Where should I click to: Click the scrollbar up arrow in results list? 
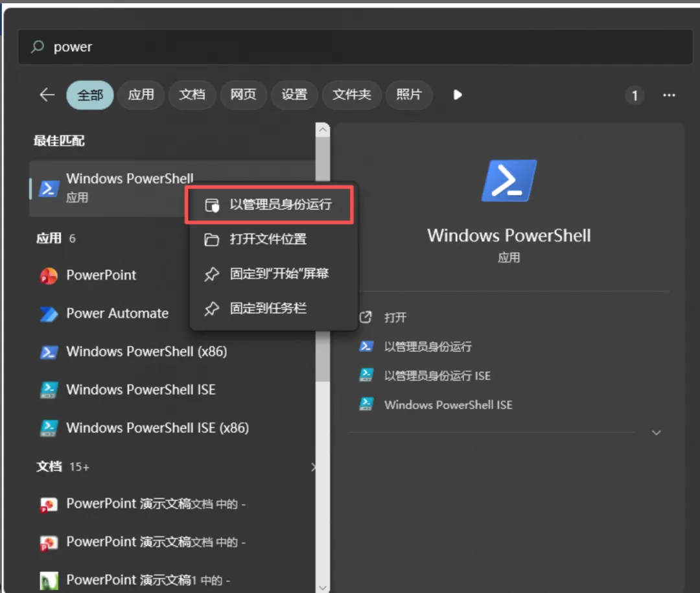[323, 130]
